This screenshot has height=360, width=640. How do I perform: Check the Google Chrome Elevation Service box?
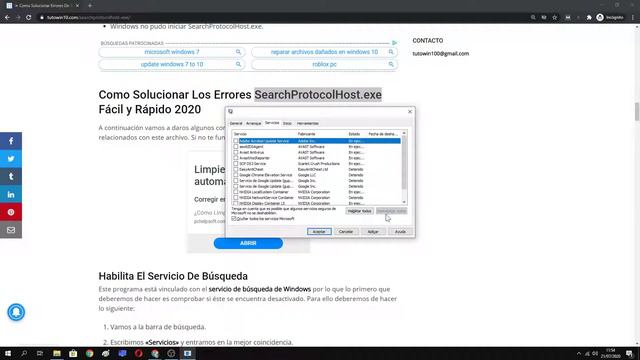236,175
